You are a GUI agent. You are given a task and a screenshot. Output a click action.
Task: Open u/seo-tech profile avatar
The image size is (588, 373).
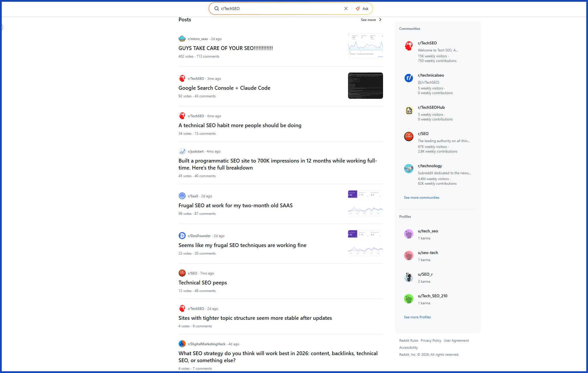(x=409, y=255)
